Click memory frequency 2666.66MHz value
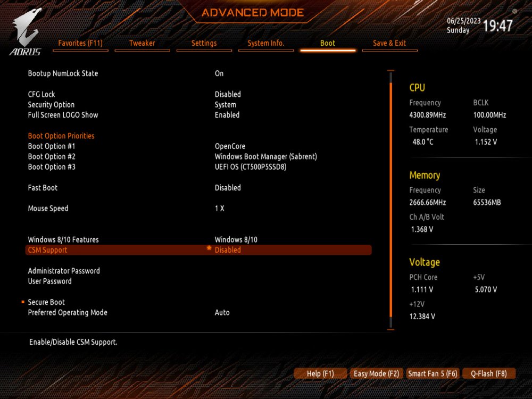 428,203
